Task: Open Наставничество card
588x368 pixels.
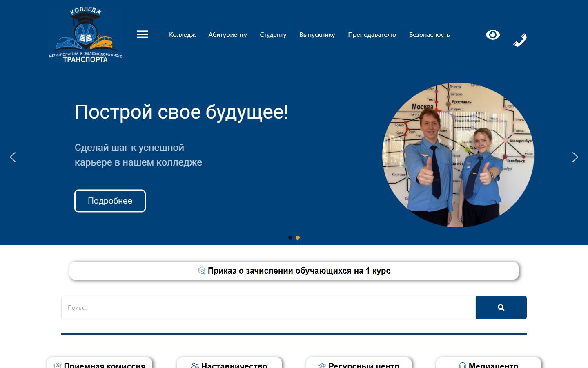Action: point(229,363)
